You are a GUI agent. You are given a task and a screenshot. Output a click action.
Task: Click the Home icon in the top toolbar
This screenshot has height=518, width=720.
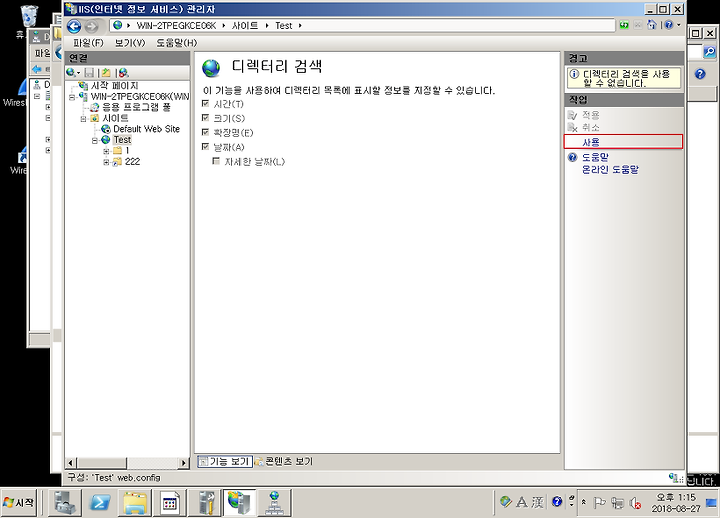tap(651, 25)
